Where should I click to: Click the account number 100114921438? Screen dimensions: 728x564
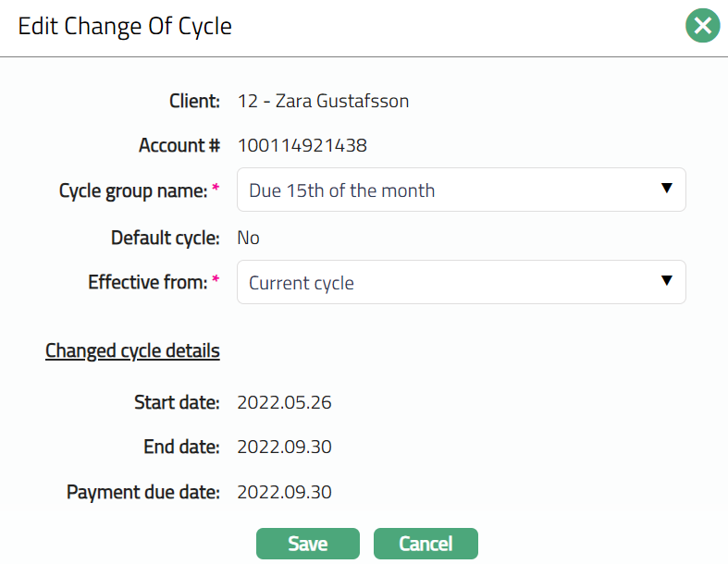[x=302, y=145]
